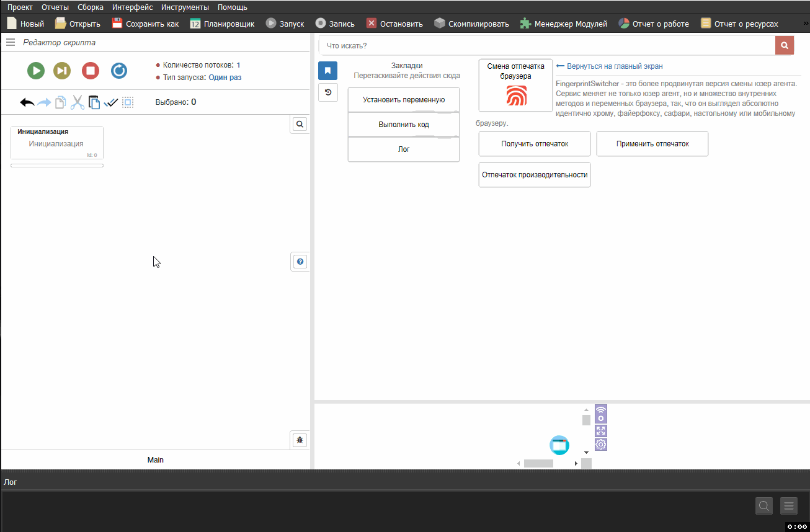Screen dimensions: 810x532
Task: Click the bug debug icon in script panel
Action: (x=300, y=440)
